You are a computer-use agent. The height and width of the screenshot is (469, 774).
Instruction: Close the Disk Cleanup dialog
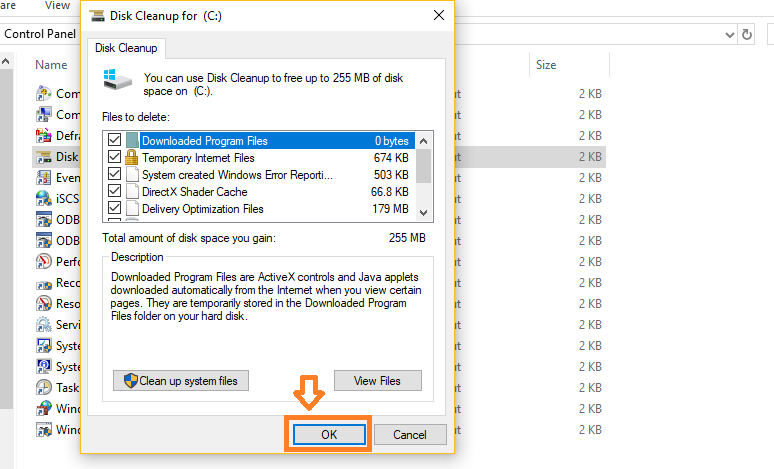pyautogui.click(x=439, y=15)
